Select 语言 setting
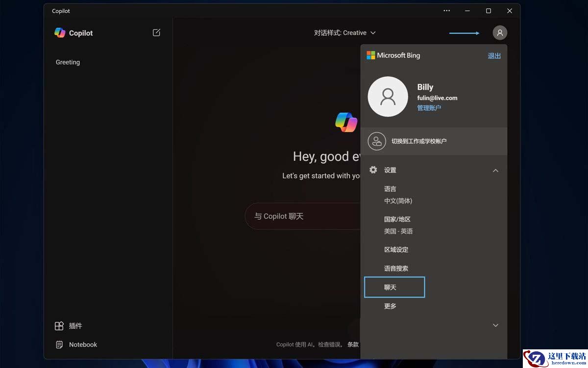The image size is (588, 368). (x=390, y=189)
